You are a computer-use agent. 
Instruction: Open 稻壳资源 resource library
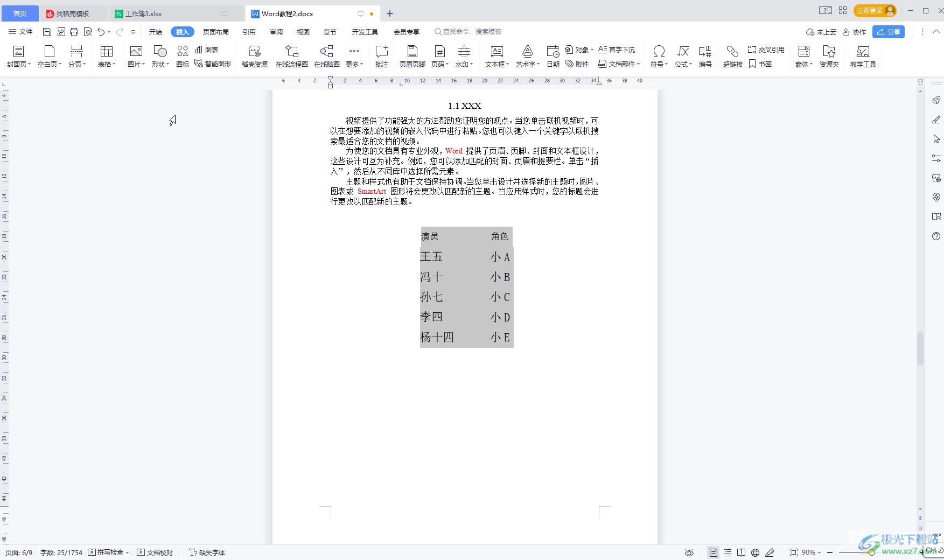pos(254,57)
